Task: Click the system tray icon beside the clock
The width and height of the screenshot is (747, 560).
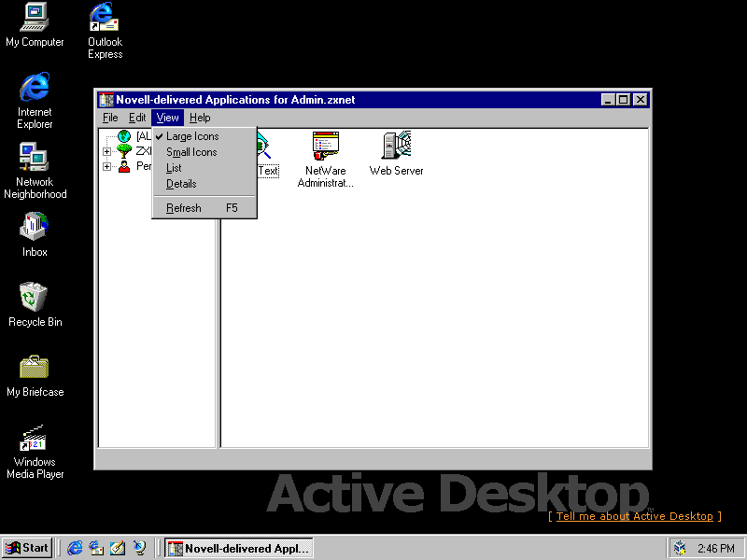Action: tap(681, 549)
